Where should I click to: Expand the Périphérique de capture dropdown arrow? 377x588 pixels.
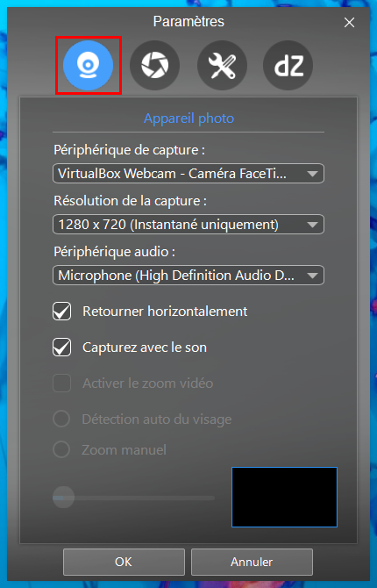click(312, 174)
